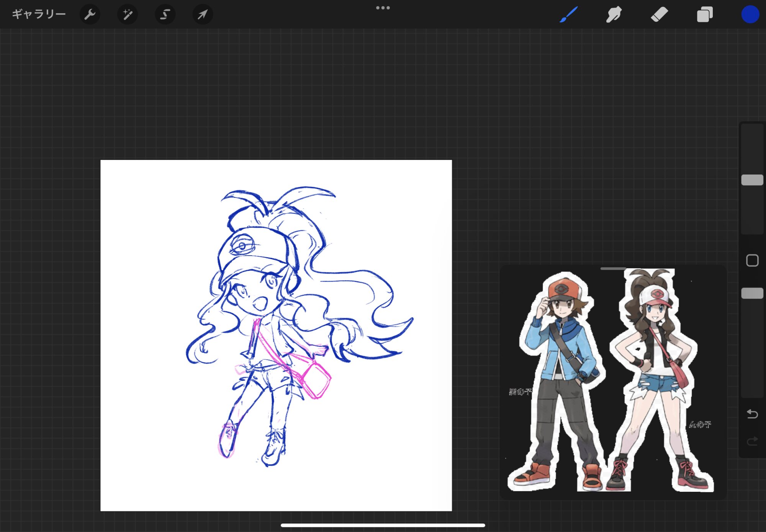Select the Eraser tool
The width and height of the screenshot is (766, 532).
(x=659, y=15)
